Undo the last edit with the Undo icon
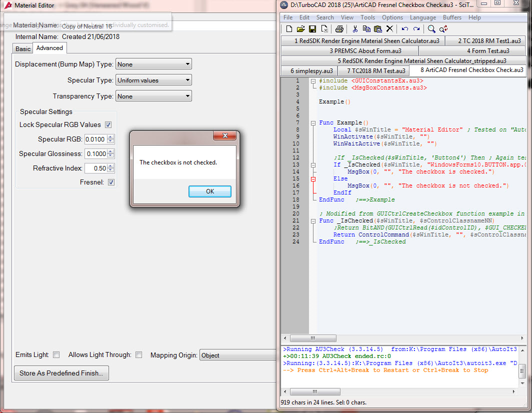 click(x=405, y=28)
